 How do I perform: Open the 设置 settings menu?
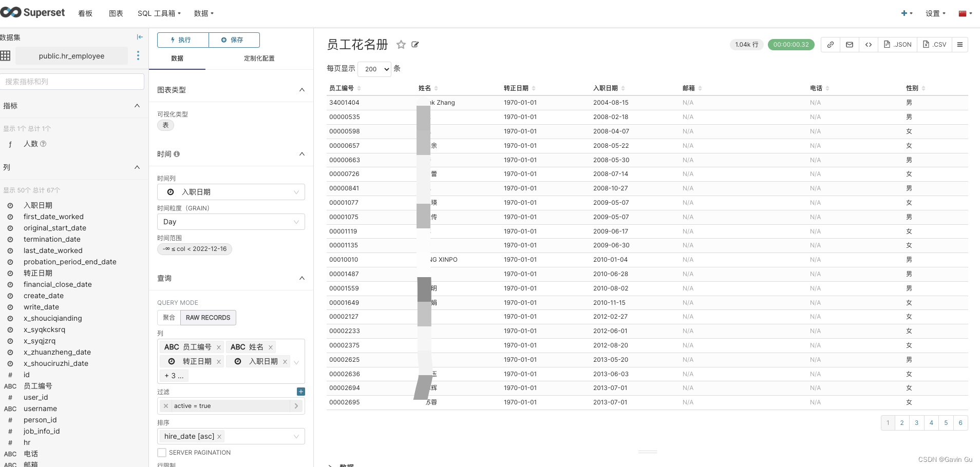click(x=936, y=13)
